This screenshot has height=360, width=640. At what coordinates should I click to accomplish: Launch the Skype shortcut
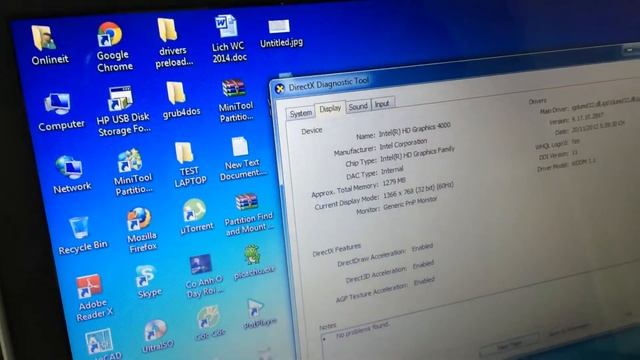pyautogui.click(x=145, y=276)
